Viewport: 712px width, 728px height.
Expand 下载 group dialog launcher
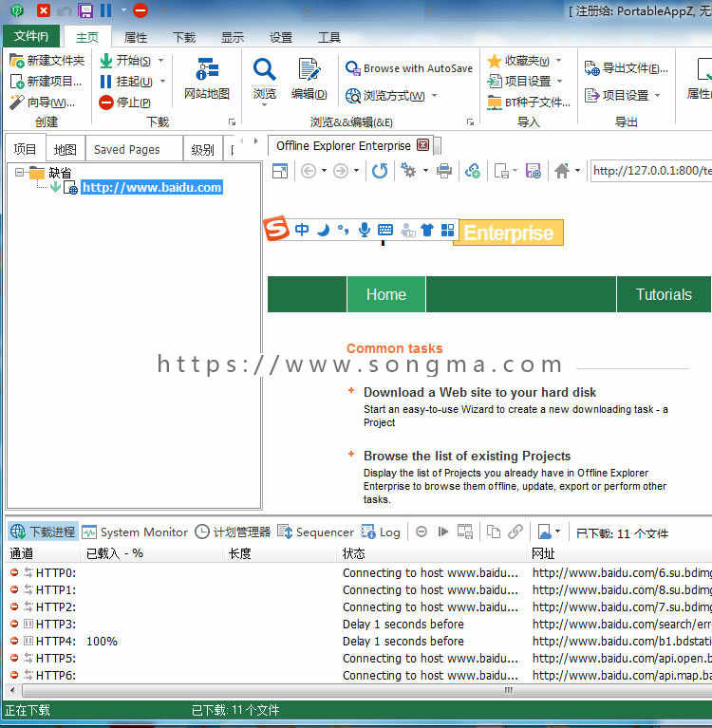point(232,122)
